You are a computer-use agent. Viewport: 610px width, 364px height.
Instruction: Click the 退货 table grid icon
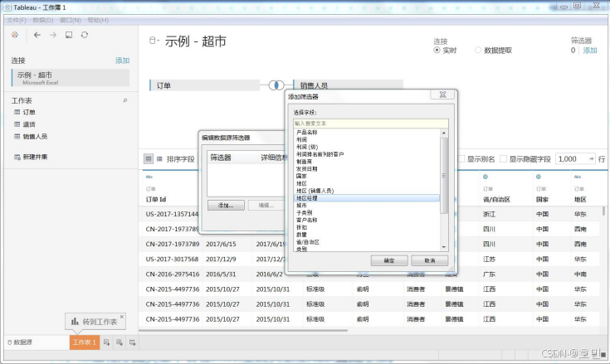coord(17,124)
